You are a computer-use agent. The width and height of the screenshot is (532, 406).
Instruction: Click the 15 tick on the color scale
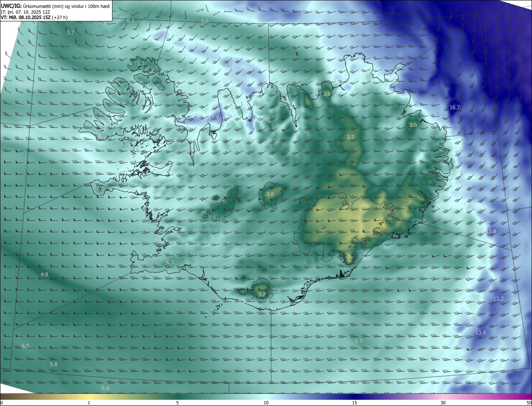pyautogui.click(x=355, y=403)
